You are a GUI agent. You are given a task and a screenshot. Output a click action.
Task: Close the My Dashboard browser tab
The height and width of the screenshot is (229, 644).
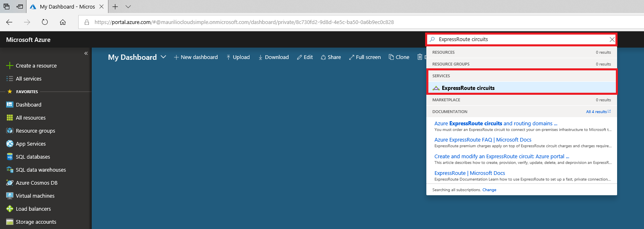[101, 7]
